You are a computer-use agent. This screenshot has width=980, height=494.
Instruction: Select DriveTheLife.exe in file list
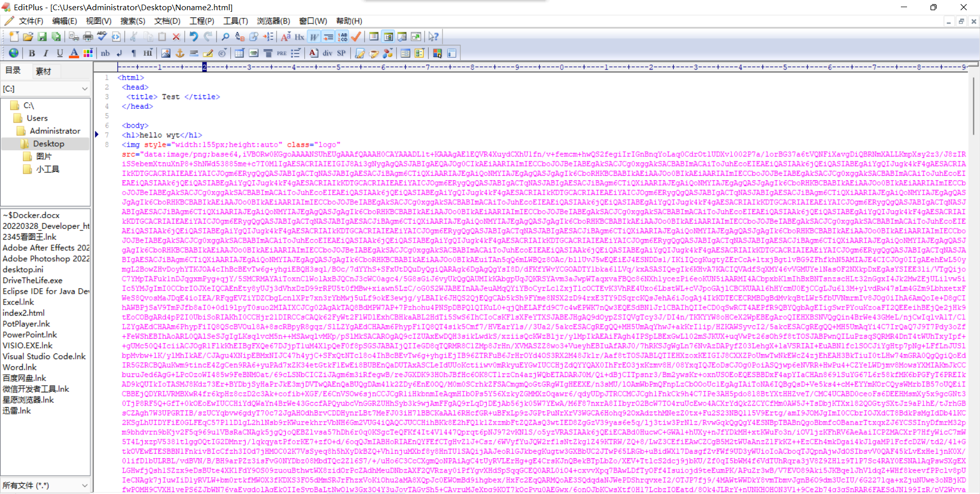[33, 280]
